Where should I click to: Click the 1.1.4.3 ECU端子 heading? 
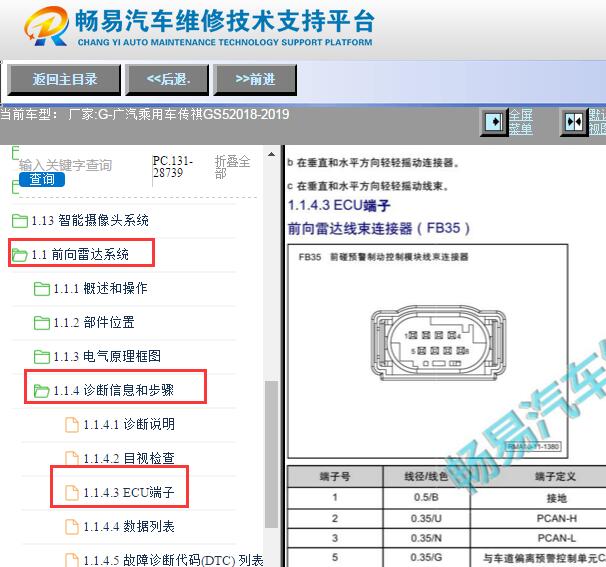tap(339, 205)
